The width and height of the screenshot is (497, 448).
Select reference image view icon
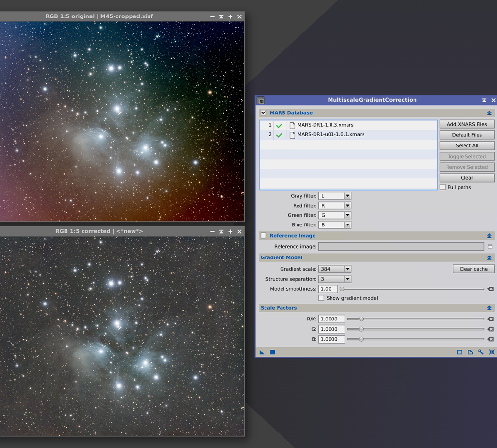490,247
